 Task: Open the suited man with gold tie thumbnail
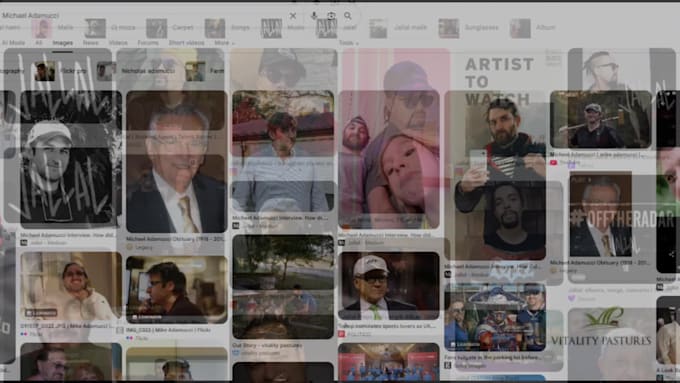click(x=177, y=162)
